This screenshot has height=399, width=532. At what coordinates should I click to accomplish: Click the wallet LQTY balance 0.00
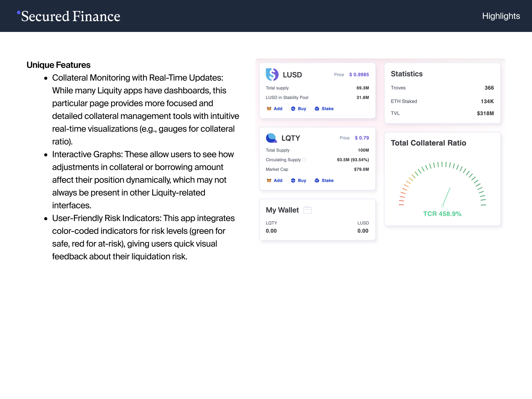tap(271, 231)
